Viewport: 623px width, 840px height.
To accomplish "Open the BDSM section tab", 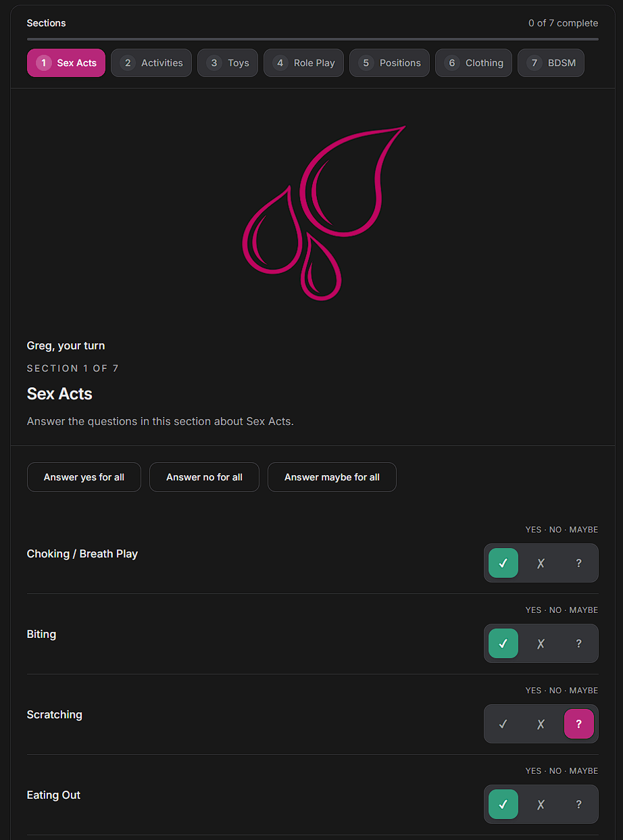I will click(x=551, y=63).
